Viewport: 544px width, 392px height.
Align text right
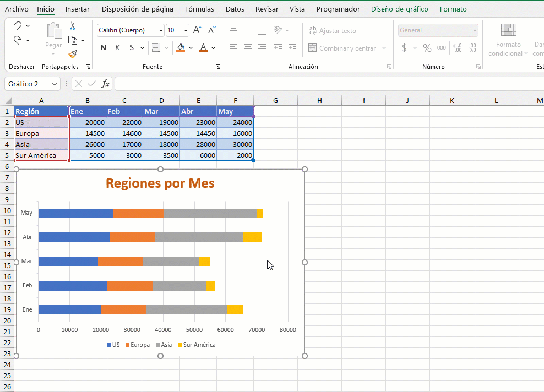(x=262, y=48)
